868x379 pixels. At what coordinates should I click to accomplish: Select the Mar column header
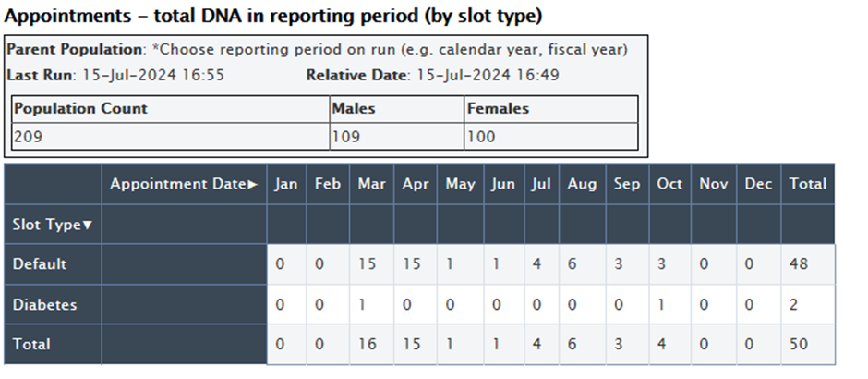pyautogui.click(x=371, y=184)
